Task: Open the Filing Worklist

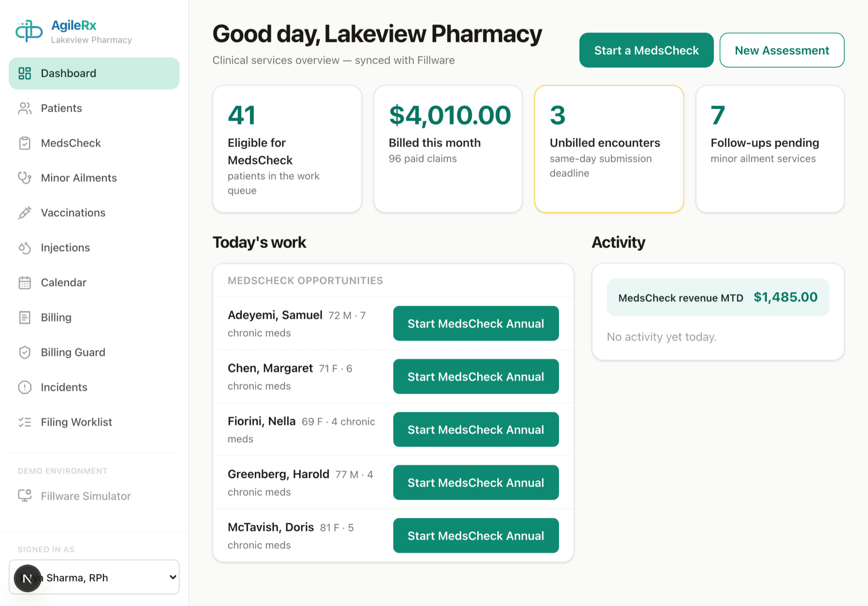Action: click(x=94, y=422)
